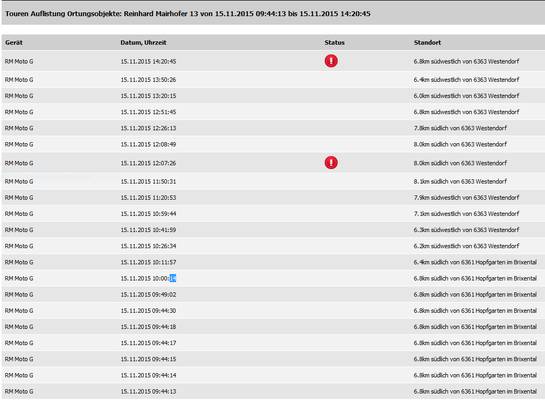The width and height of the screenshot is (545, 400).
Task: Select the row timestamped 15.11.2015 13:50:26
Action: (273, 80)
